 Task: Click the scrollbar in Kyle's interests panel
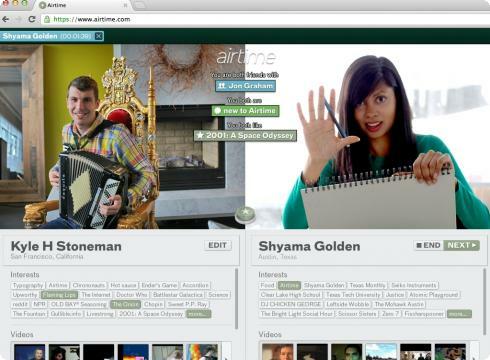tap(236, 298)
